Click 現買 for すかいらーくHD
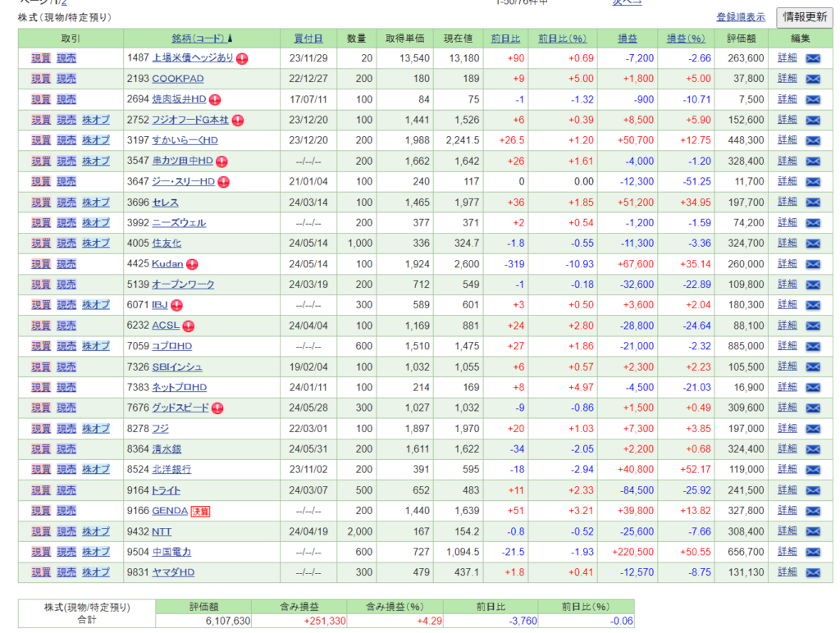 [41, 140]
